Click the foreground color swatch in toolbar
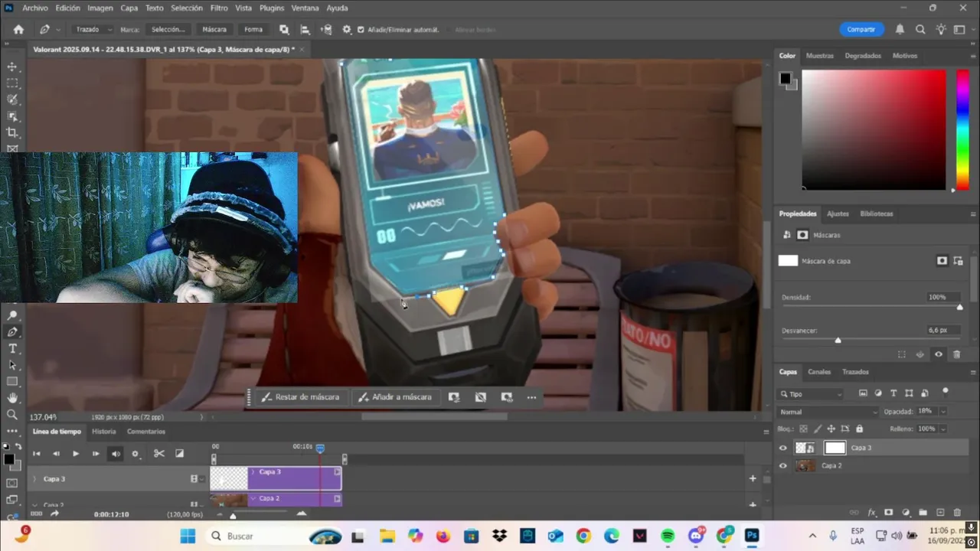This screenshot has width=980, height=551. click(9, 460)
